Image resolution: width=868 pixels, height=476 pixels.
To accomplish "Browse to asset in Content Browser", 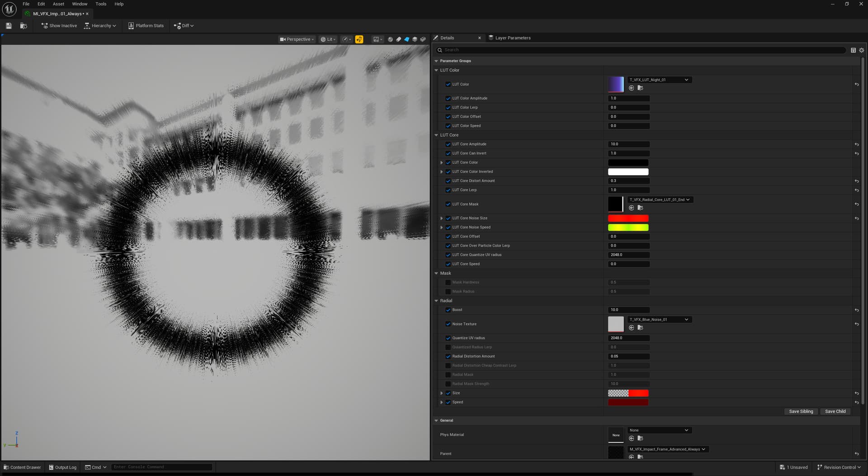I will click(24, 26).
